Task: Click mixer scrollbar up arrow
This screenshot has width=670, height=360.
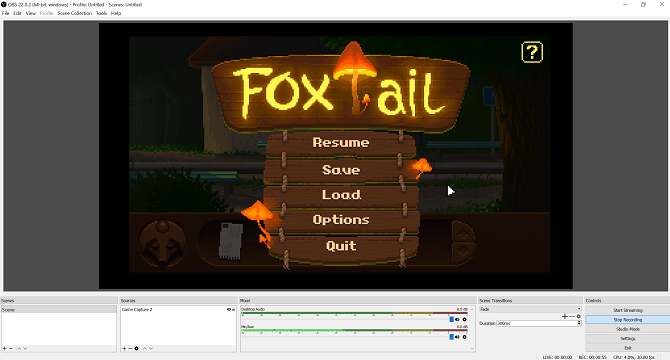Action: point(472,309)
